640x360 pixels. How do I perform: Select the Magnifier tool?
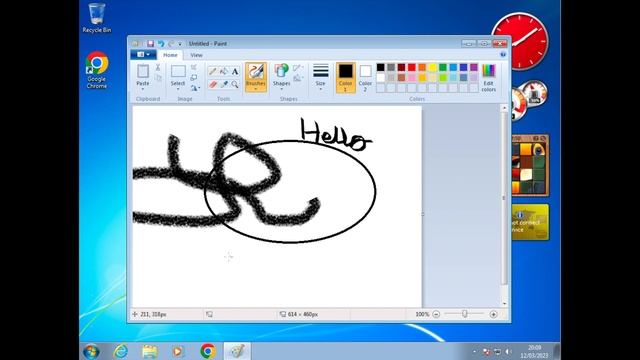(235, 84)
